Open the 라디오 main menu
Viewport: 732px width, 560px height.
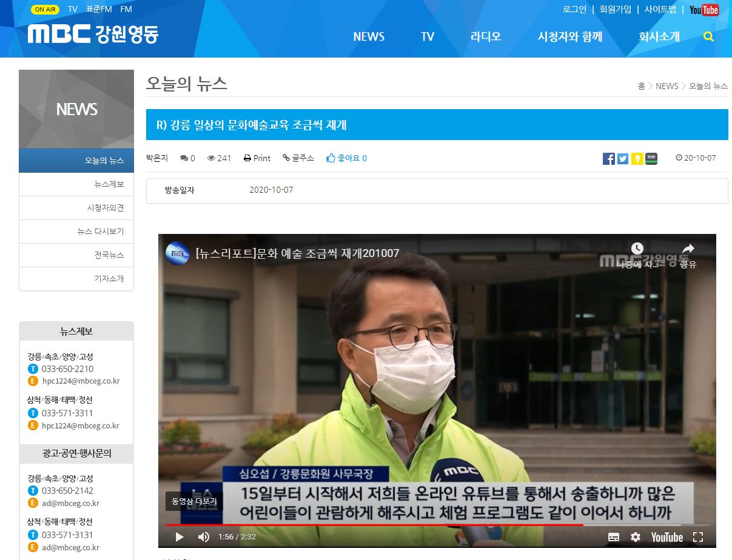486,36
